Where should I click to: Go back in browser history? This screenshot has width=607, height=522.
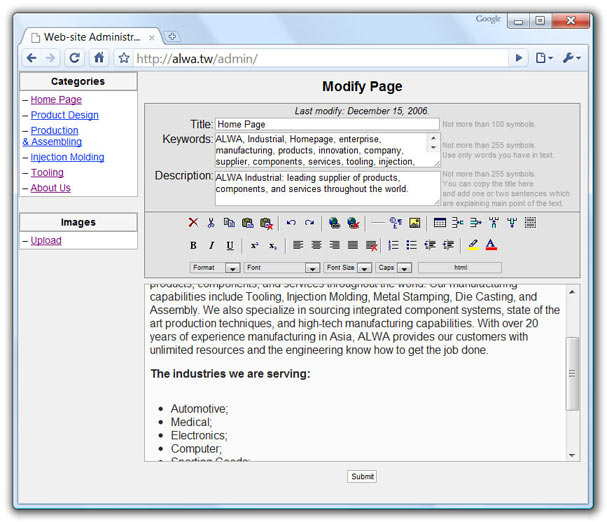pos(31,58)
